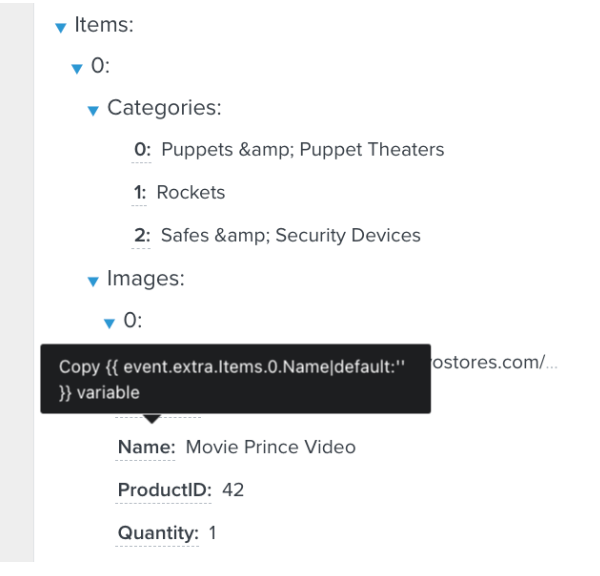Image resolution: width=600 pixels, height=576 pixels.
Task: Click the truncated rostores.com URL value
Action: 492,362
